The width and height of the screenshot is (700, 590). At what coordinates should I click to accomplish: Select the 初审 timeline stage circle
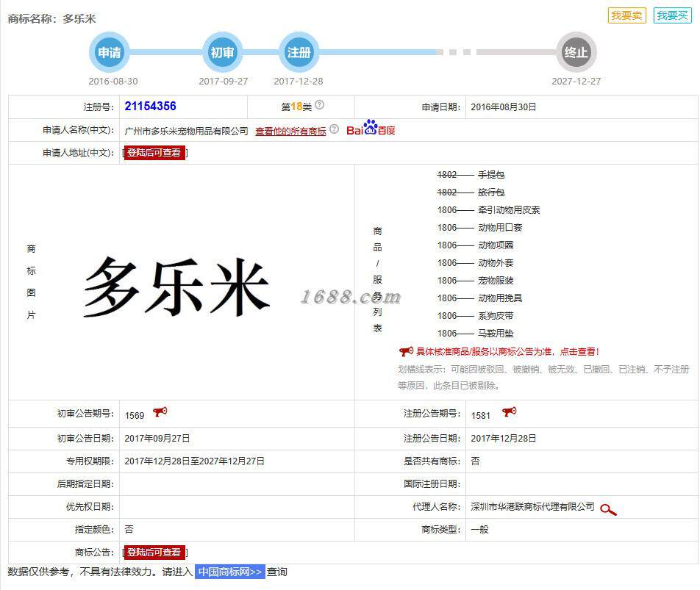(x=222, y=52)
